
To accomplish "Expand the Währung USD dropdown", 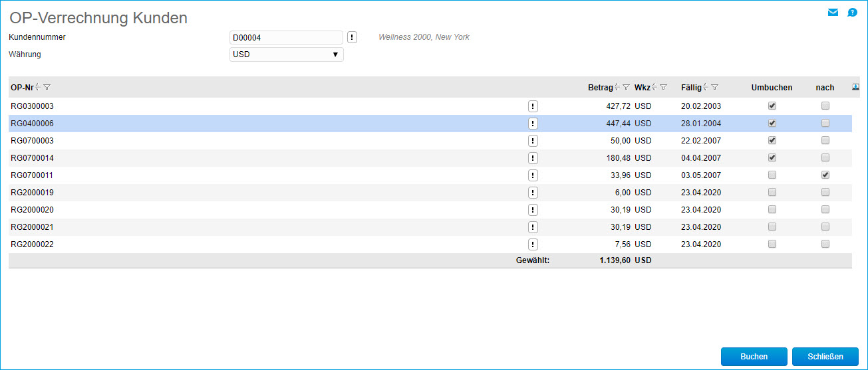I will point(286,54).
